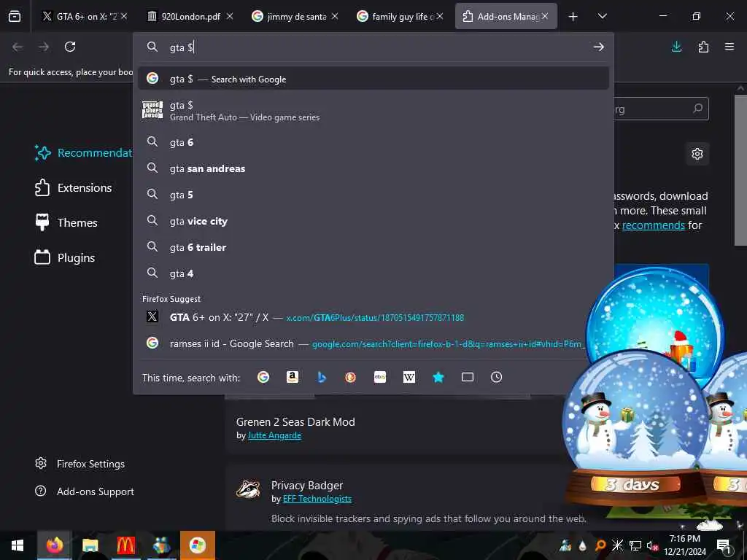Open the network tray icon
Image resolution: width=747 pixels, height=560 pixels.
635,545
